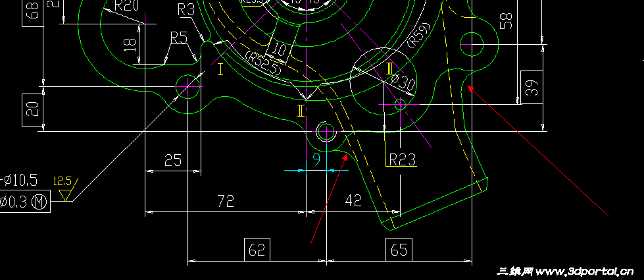Select the boxed 20 dimension on left

pyautogui.click(x=34, y=109)
